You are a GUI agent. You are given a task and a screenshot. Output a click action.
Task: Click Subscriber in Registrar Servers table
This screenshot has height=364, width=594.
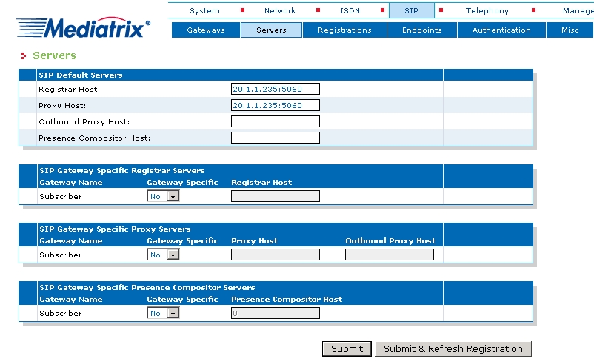click(61, 196)
